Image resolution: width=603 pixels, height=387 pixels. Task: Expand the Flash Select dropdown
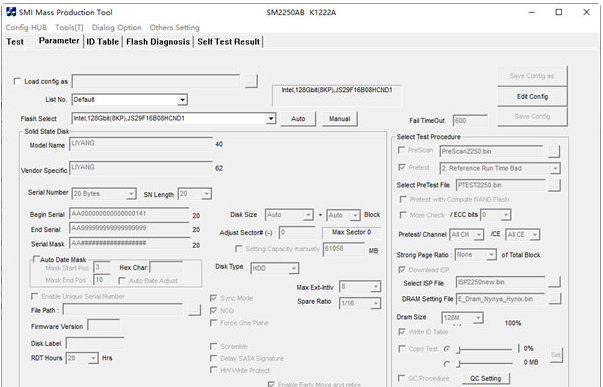click(271, 118)
